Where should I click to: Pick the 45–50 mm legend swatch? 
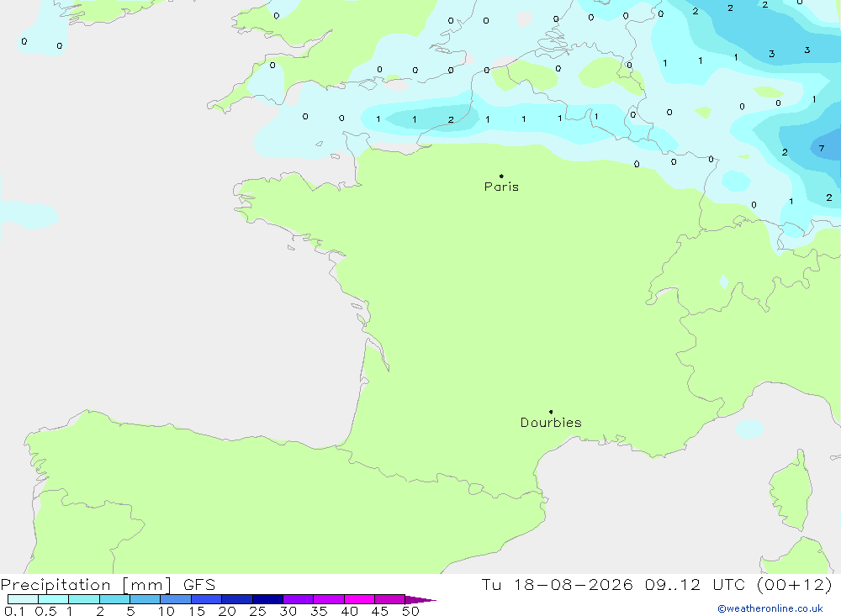click(x=390, y=599)
